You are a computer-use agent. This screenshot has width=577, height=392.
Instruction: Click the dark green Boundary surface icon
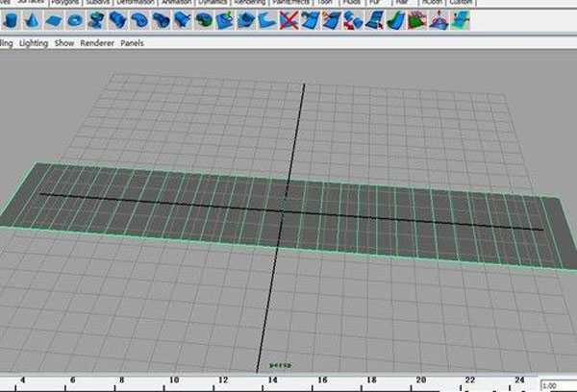(x=203, y=20)
